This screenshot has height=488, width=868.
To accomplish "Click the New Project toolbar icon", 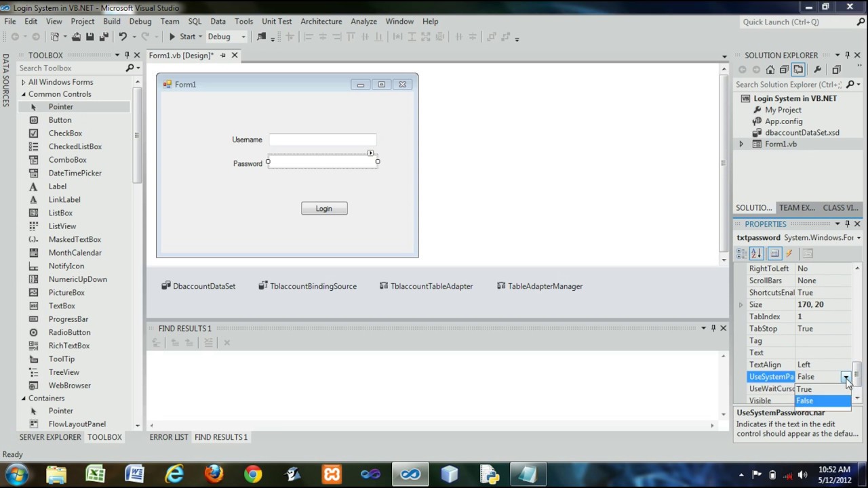I will point(55,37).
